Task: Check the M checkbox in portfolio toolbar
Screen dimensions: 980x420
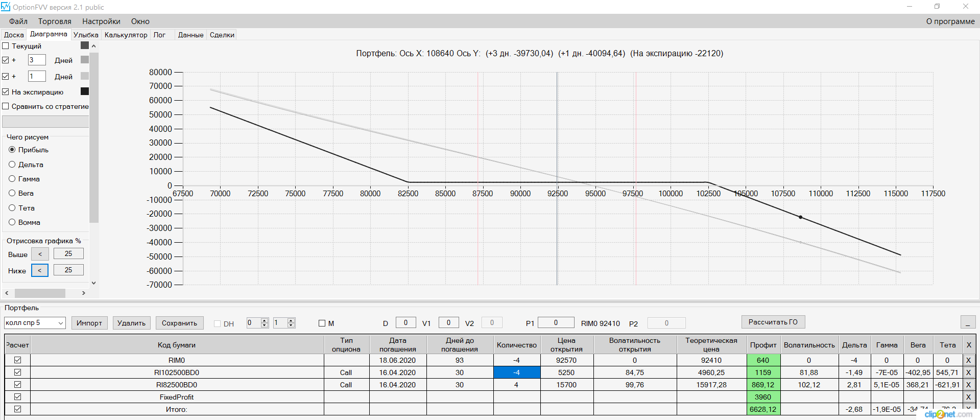Action: [x=322, y=323]
